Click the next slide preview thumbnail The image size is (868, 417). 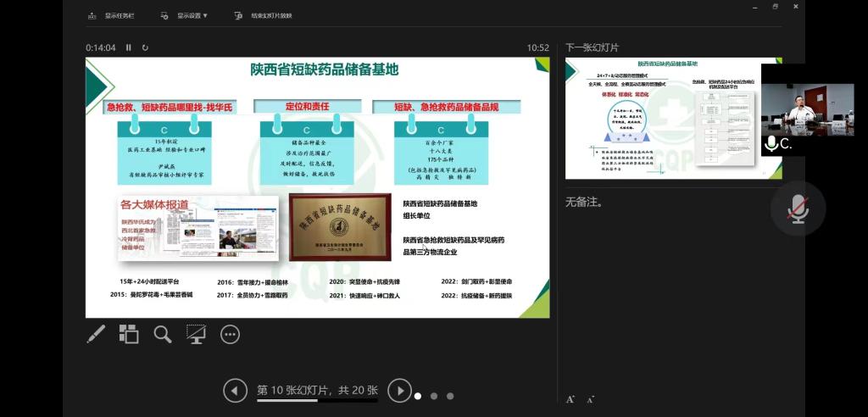click(661, 119)
